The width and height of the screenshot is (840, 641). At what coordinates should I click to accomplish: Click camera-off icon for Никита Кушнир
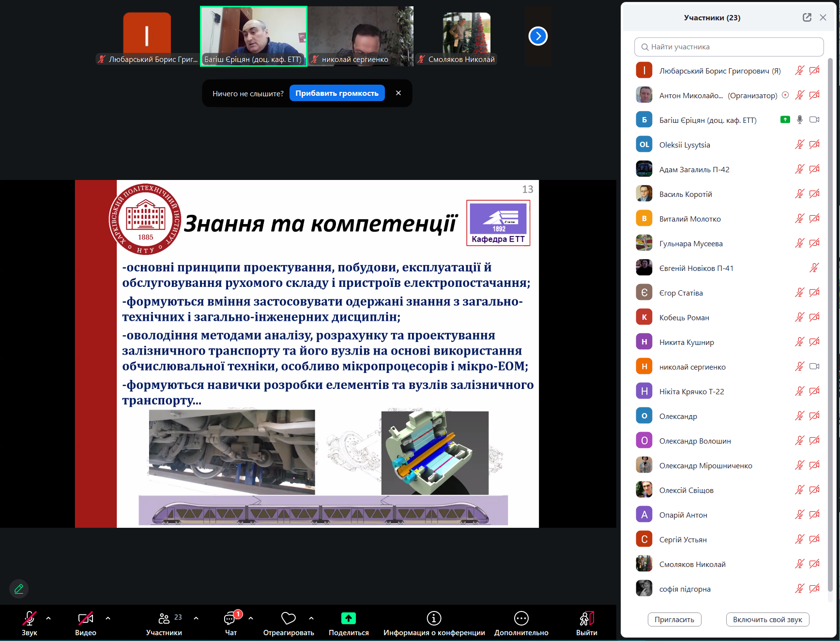[x=815, y=342]
